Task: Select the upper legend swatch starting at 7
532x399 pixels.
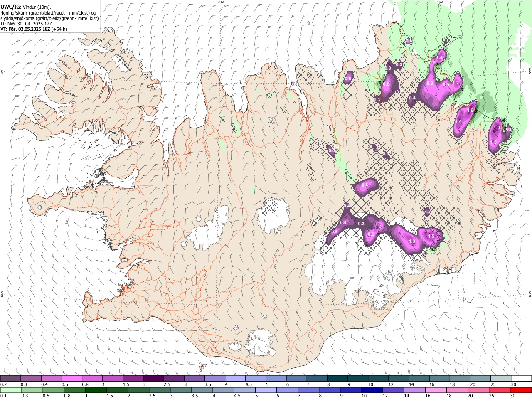Action: click(x=317, y=379)
